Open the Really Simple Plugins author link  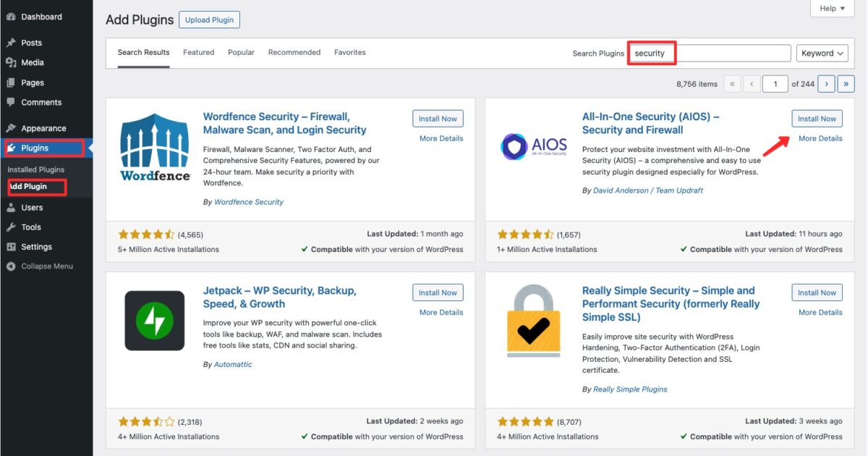click(630, 389)
